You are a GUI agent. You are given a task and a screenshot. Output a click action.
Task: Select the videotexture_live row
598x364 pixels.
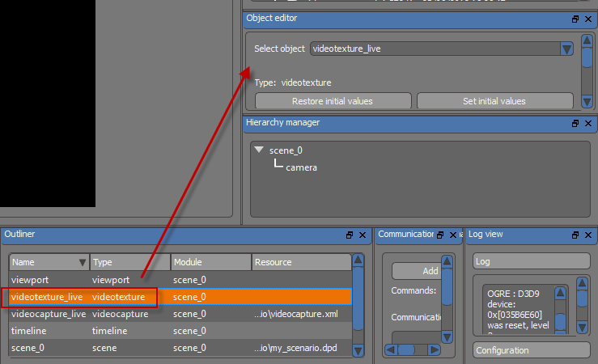tap(180, 297)
